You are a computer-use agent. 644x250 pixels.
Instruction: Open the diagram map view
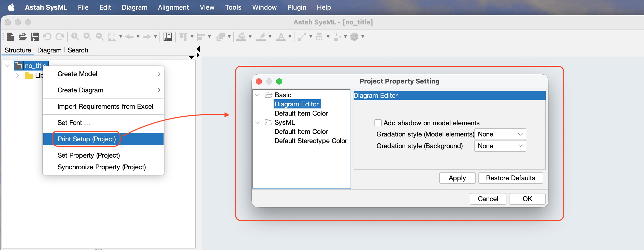pyautogui.click(x=167, y=37)
